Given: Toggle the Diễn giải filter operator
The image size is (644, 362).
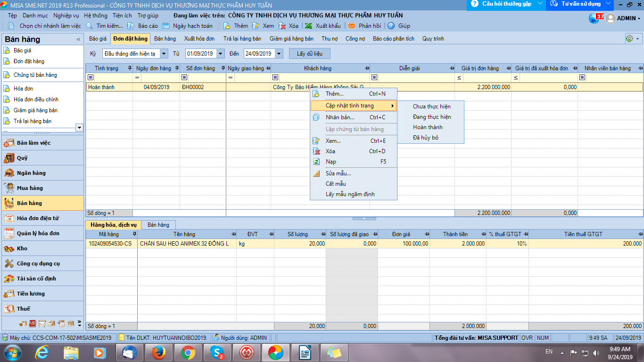Looking at the screenshot, I should click(x=374, y=77).
